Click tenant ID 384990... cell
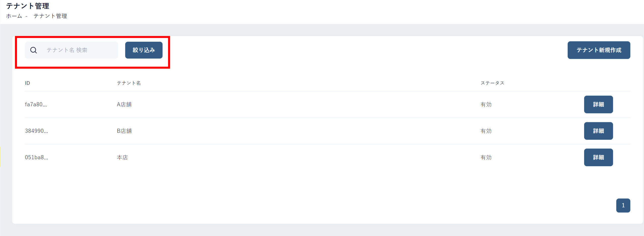The height and width of the screenshot is (236, 644). click(36, 131)
